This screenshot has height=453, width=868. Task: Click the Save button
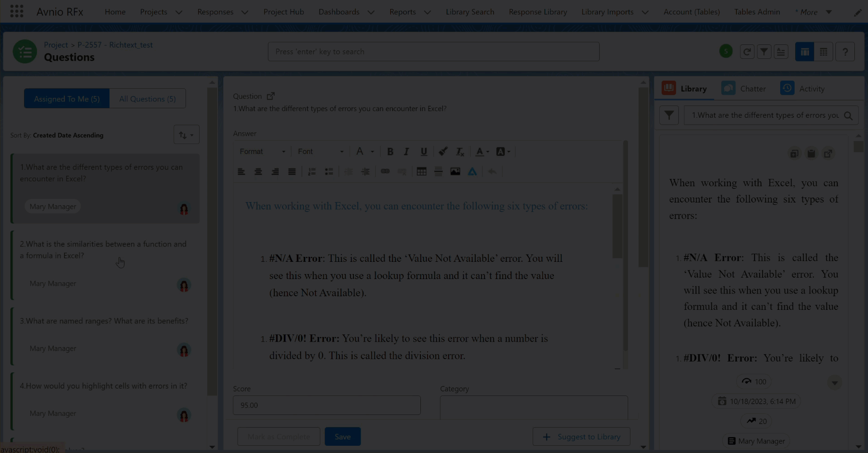pyautogui.click(x=343, y=437)
